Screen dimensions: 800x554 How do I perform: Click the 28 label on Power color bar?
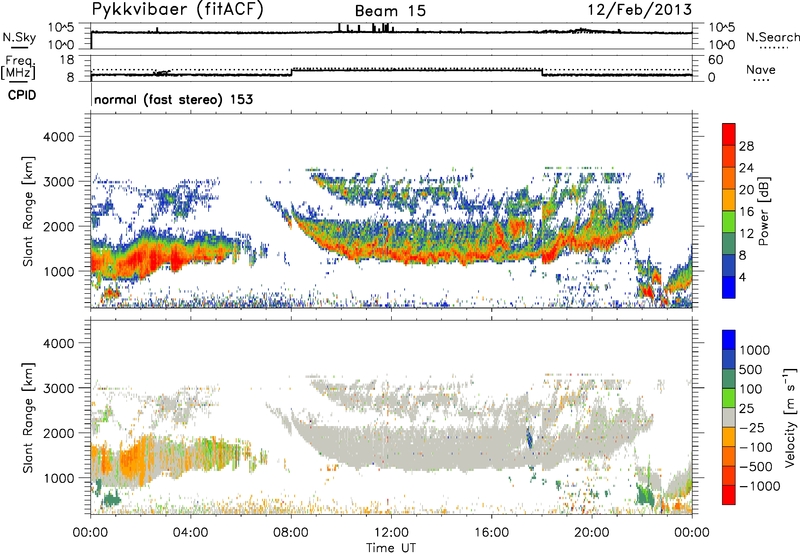(746, 146)
